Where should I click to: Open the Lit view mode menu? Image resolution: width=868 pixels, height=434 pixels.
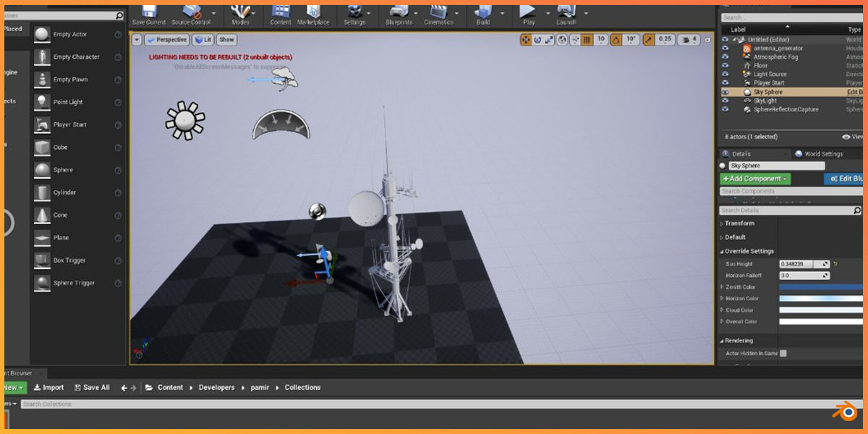click(x=203, y=39)
